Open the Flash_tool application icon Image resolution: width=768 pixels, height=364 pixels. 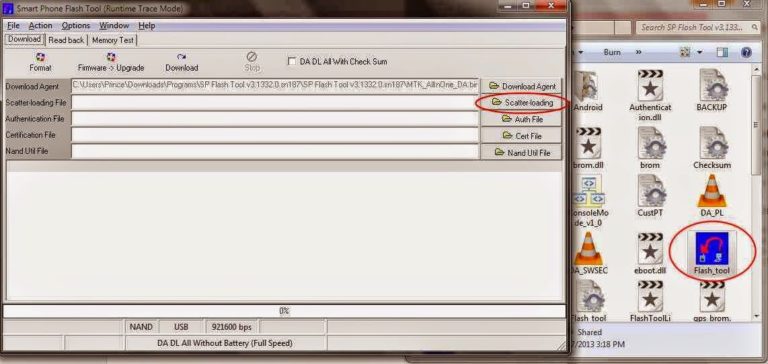pyautogui.click(x=711, y=249)
